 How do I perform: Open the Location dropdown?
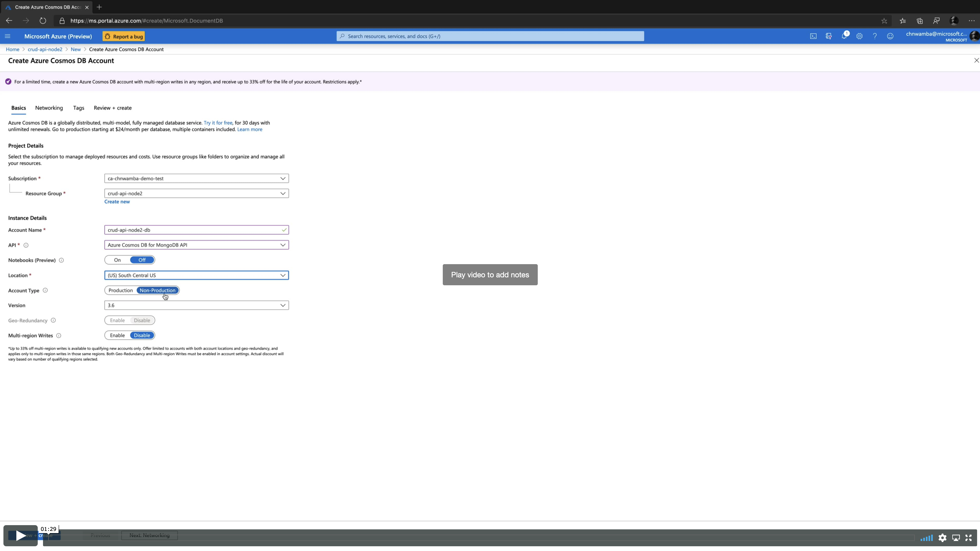(x=197, y=275)
